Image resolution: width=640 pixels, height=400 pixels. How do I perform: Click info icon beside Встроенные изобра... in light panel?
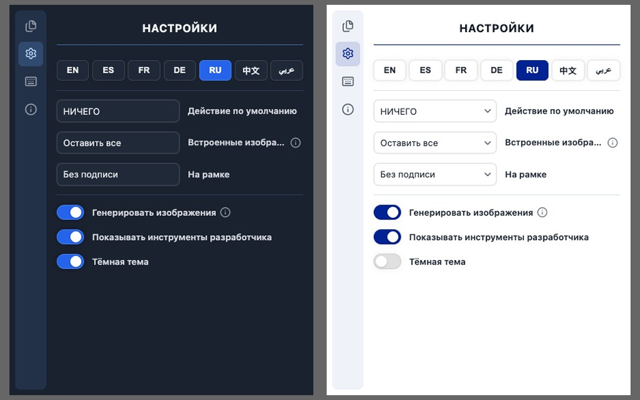pyautogui.click(x=612, y=142)
